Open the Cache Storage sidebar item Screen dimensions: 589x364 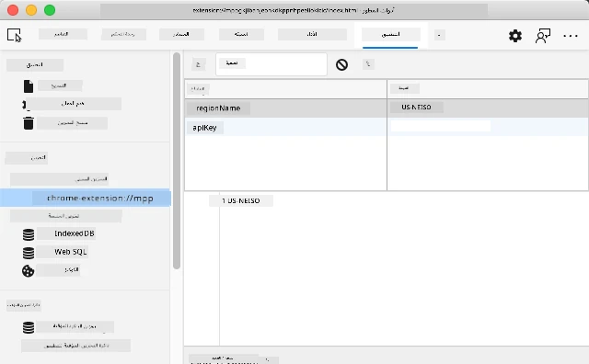tap(75, 326)
